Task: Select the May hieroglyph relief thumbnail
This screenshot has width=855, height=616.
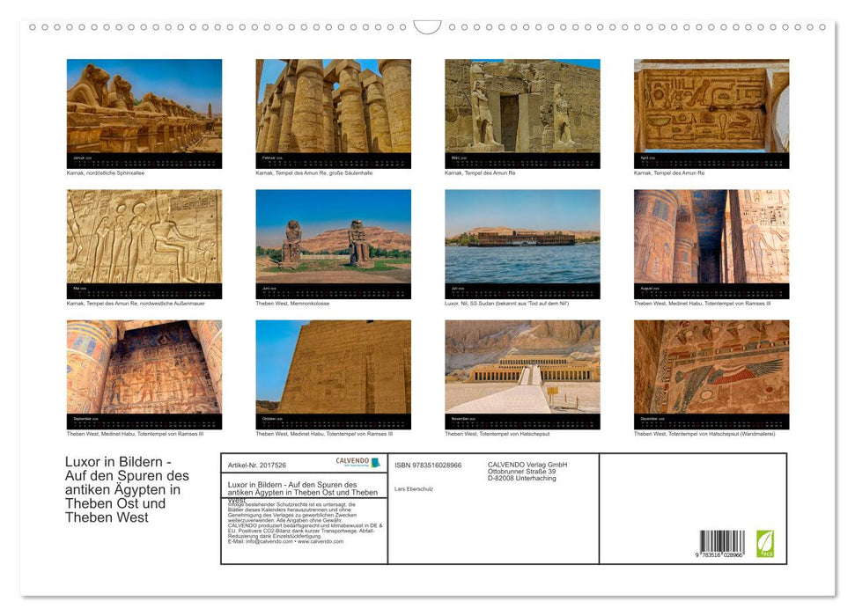Action: [x=143, y=238]
